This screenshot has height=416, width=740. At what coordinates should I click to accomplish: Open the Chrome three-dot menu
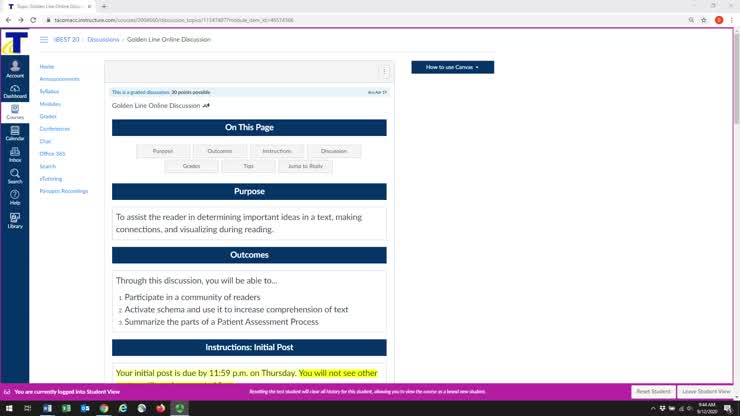pos(732,20)
